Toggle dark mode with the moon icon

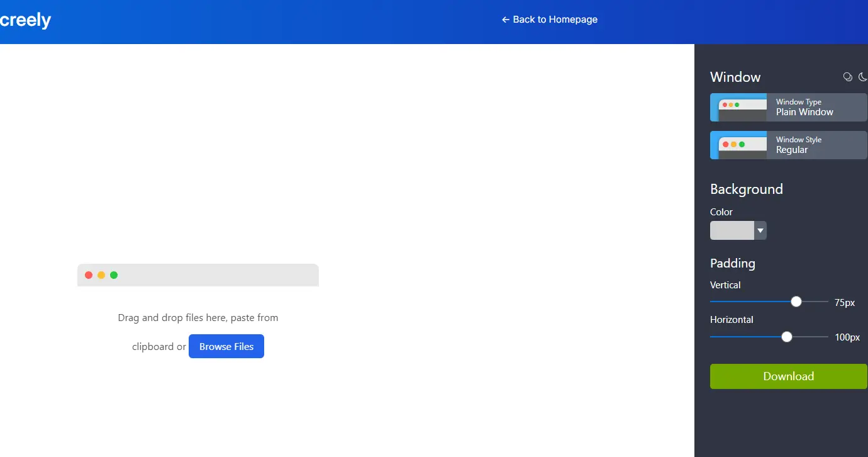tap(863, 77)
